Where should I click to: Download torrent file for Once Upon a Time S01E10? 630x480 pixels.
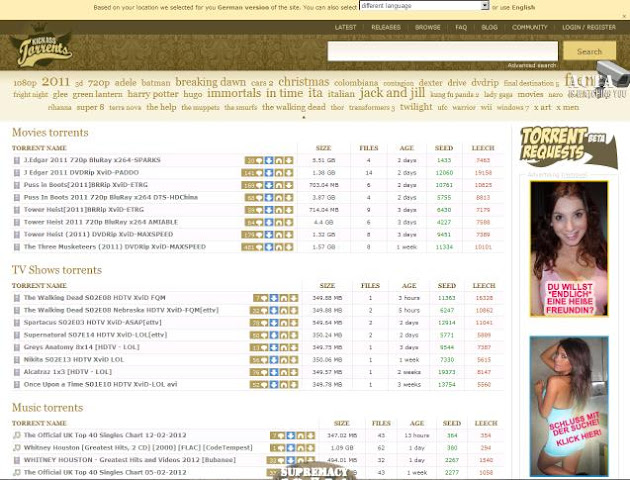point(294,385)
